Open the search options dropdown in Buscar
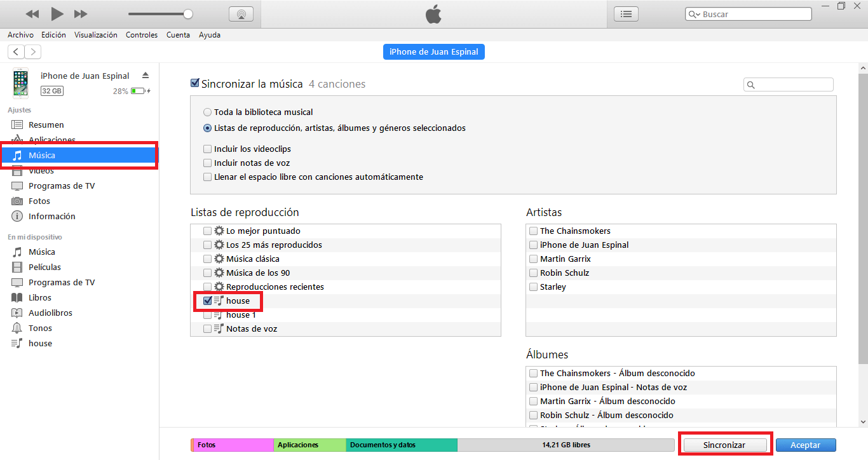Viewport: 868px width, 460px height. click(x=695, y=14)
